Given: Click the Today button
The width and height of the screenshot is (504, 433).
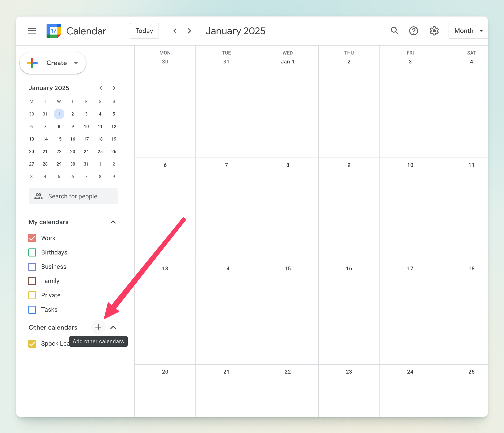Looking at the screenshot, I should 144,31.
